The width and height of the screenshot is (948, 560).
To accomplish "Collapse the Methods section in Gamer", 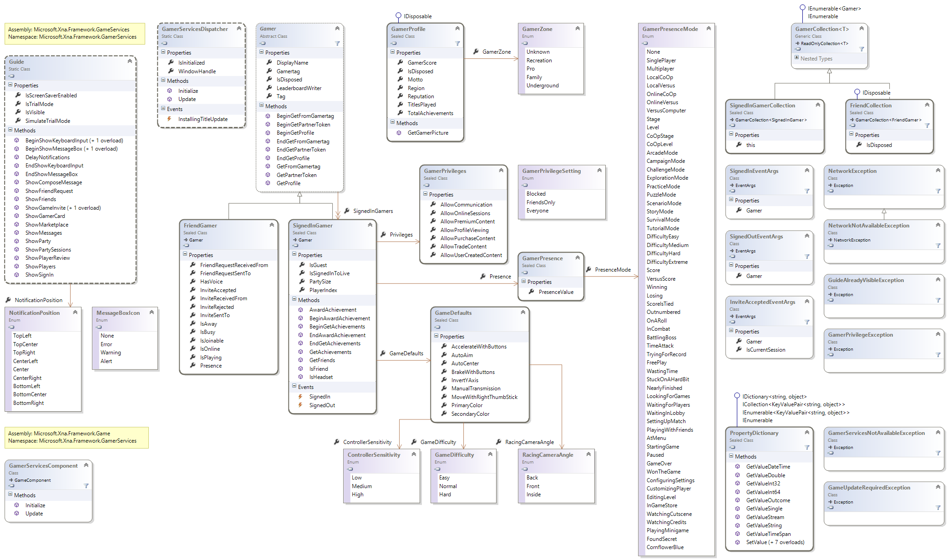I will tap(261, 106).
